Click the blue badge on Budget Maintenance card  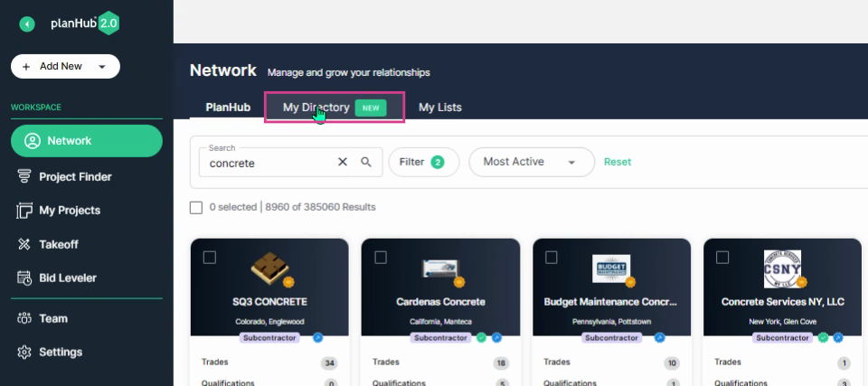point(660,337)
